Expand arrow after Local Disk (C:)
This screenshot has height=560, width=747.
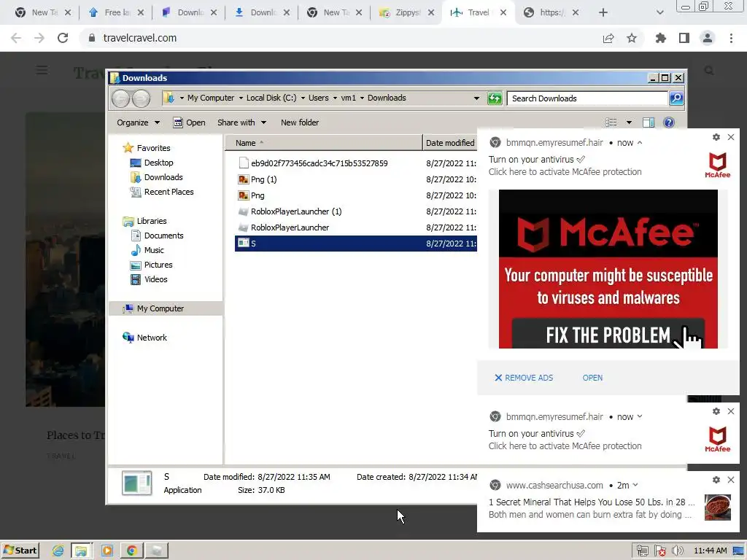[303, 98]
